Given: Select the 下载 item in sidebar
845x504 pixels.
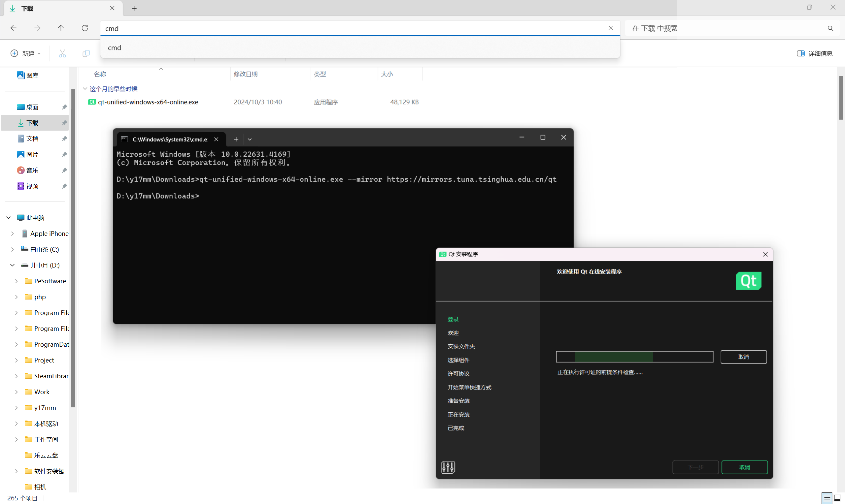Looking at the screenshot, I should (x=35, y=123).
